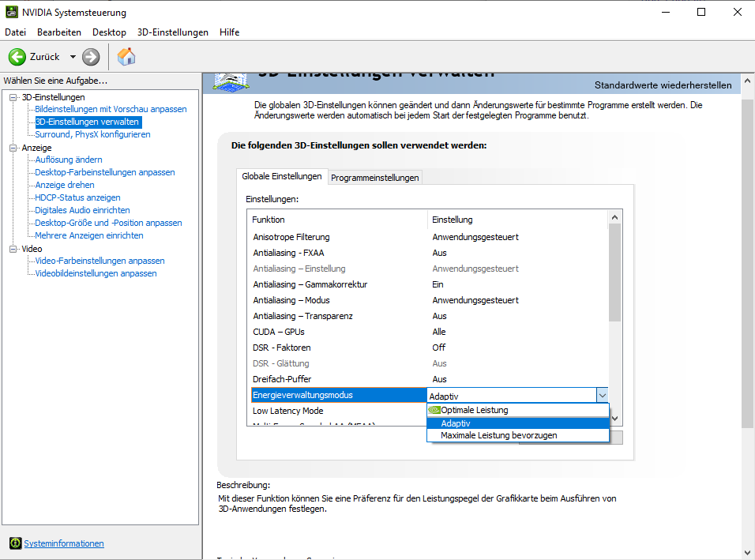Image resolution: width=755 pixels, height=560 pixels.
Task: Click the grey forward arrow icon
Action: (91, 57)
